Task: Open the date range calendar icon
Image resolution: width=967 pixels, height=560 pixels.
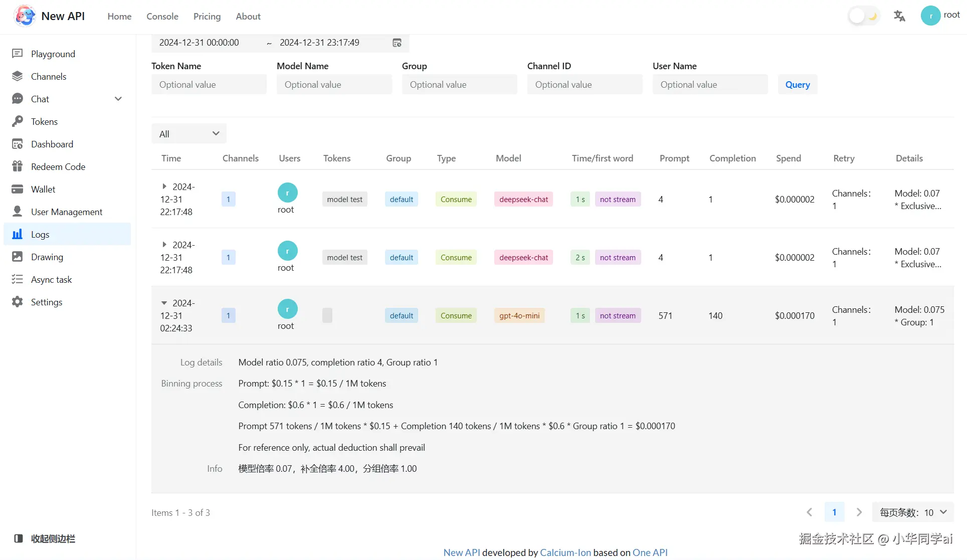Action: 397,43
